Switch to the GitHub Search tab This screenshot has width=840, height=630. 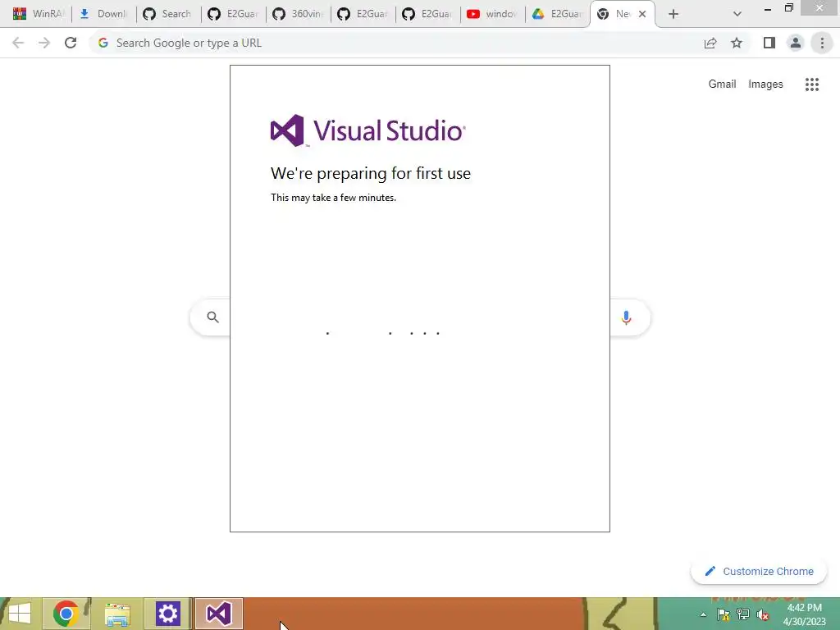pos(168,14)
